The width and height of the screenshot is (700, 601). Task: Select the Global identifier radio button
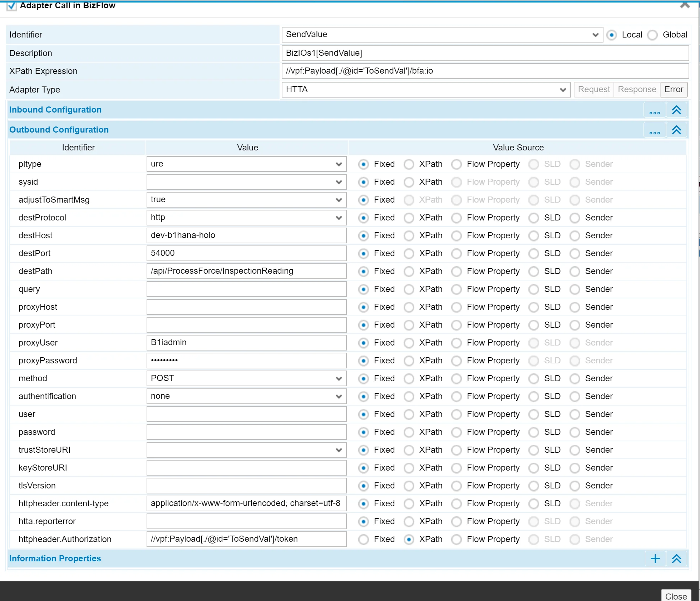pyautogui.click(x=652, y=35)
